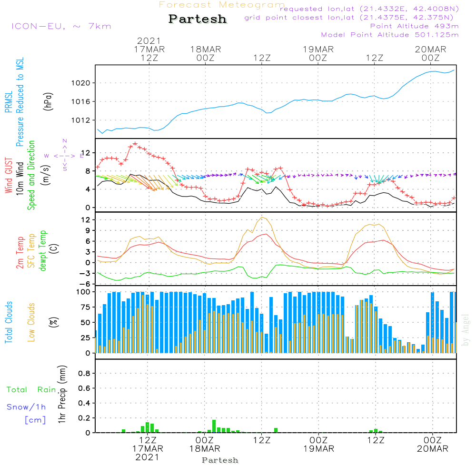This screenshot has width=476, height=476.
Task: Click the 'Total Rain' green legend label
Action: 31,390
